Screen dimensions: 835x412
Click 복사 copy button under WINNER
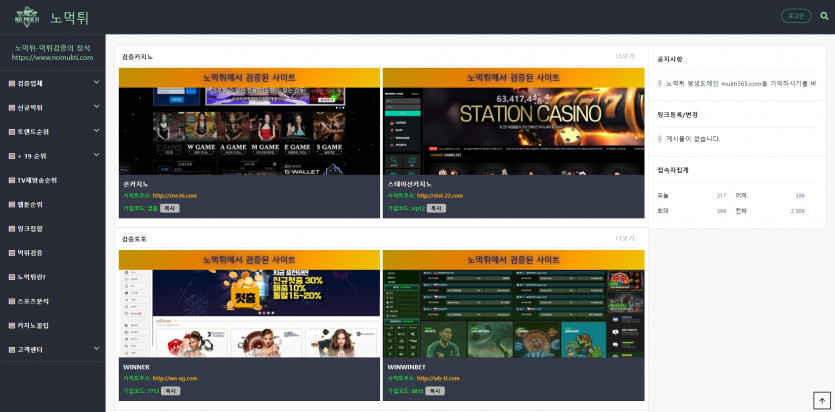pyautogui.click(x=170, y=391)
